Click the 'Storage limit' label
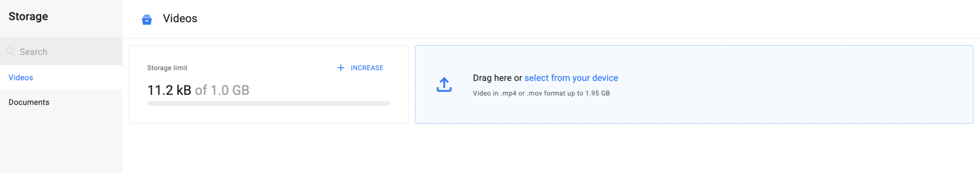980x173 pixels. (x=167, y=68)
